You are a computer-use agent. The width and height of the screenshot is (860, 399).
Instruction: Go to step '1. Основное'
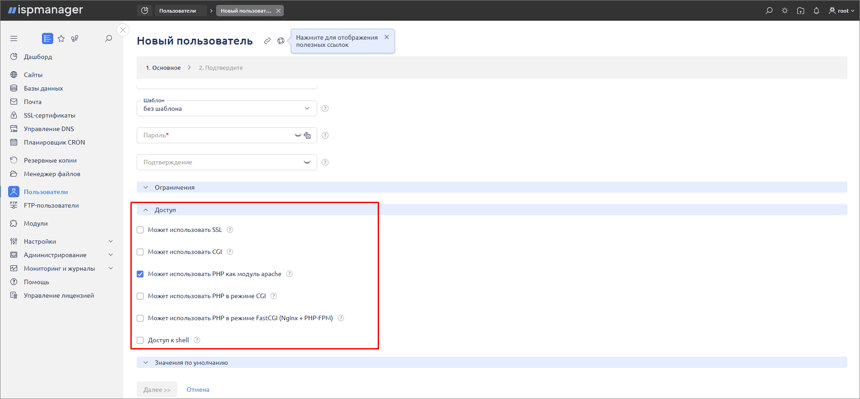click(x=163, y=68)
